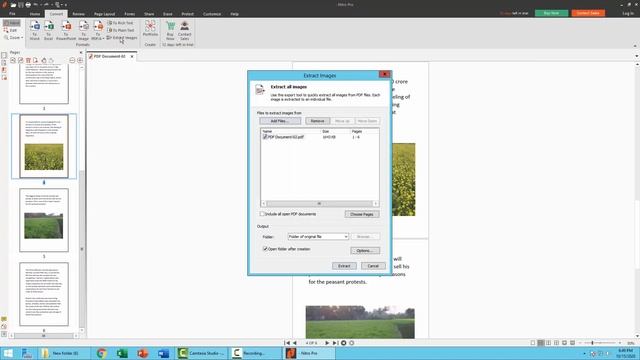640x360 pixels.
Task: Switch to the Page Layout ribbon tab
Action: point(104,14)
